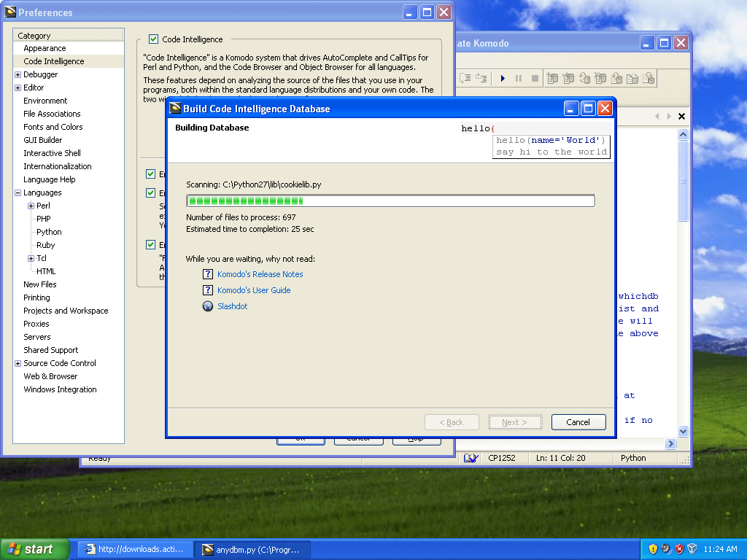Screen dimensions: 747x560
Task: Open Projects and Workspace preferences
Action: pyautogui.click(x=66, y=311)
